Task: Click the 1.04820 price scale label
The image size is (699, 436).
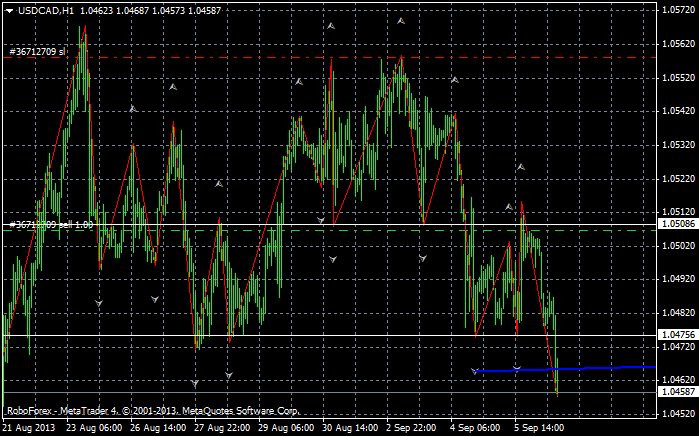Action: 678,313
